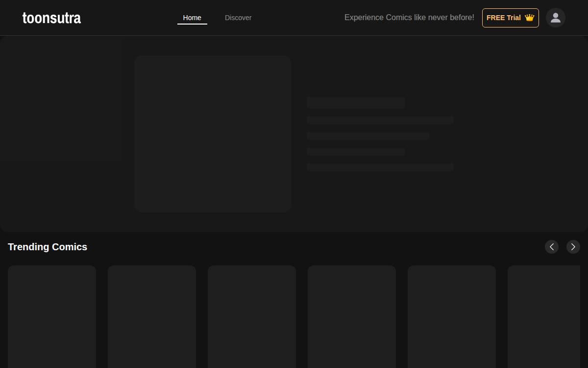The image size is (588, 368).
Task: Select the Home tab
Action: [x=192, y=18]
